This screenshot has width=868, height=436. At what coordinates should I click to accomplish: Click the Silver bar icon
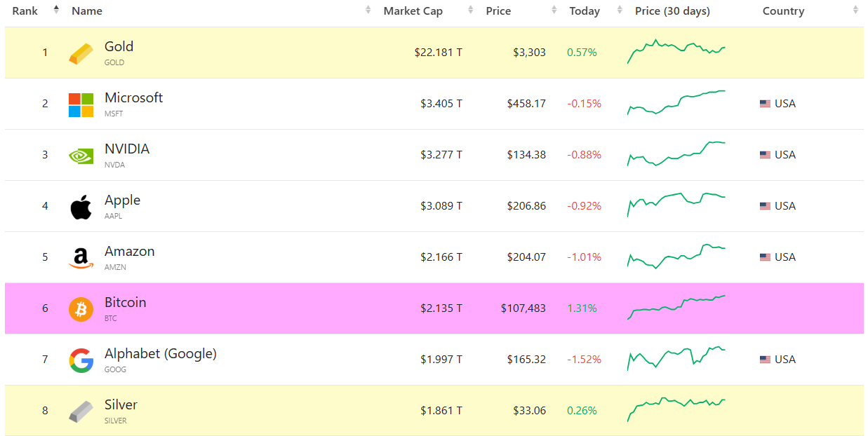[81, 411]
